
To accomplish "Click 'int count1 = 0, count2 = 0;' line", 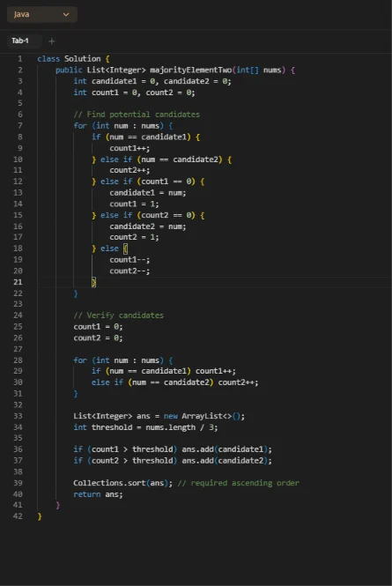I will 134,93.
